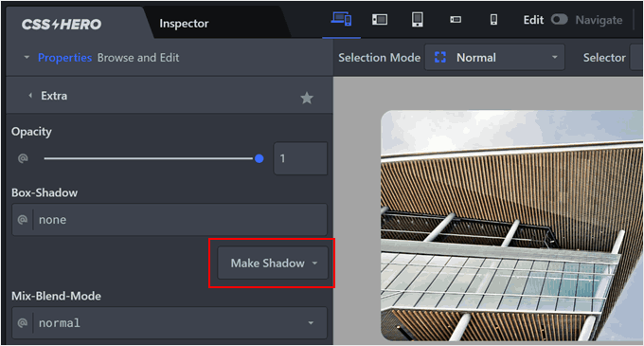Open the Inspector tab

(184, 24)
